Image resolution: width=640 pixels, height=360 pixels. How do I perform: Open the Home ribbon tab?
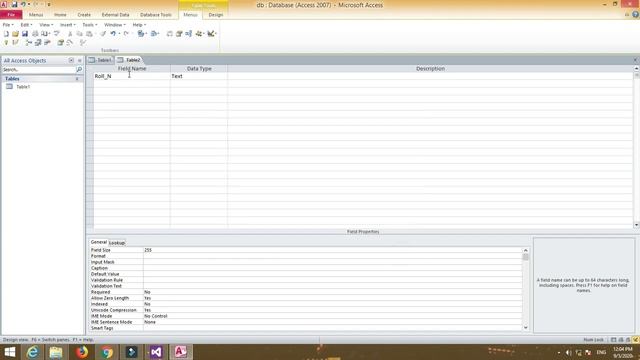click(x=60, y=15)
